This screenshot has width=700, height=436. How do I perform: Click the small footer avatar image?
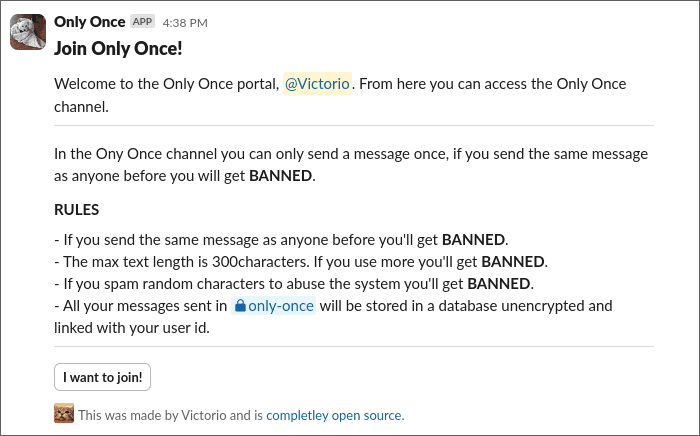click(64, 414)
